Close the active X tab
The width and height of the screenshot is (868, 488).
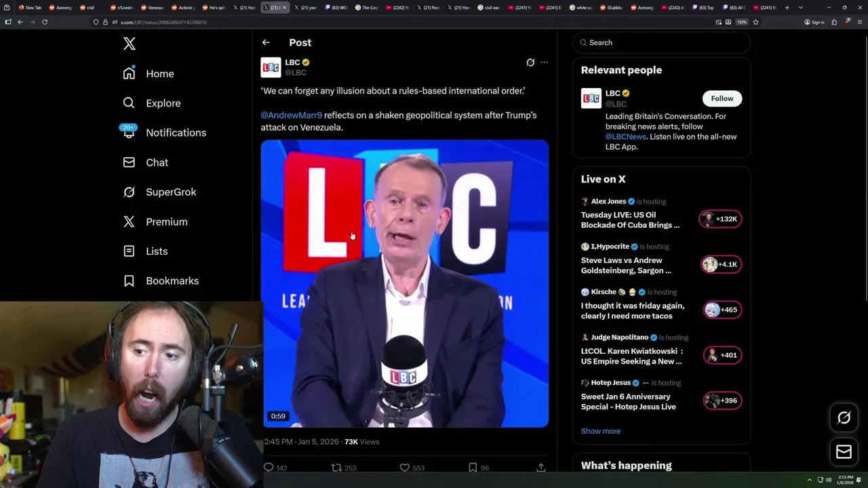point(284,7)
